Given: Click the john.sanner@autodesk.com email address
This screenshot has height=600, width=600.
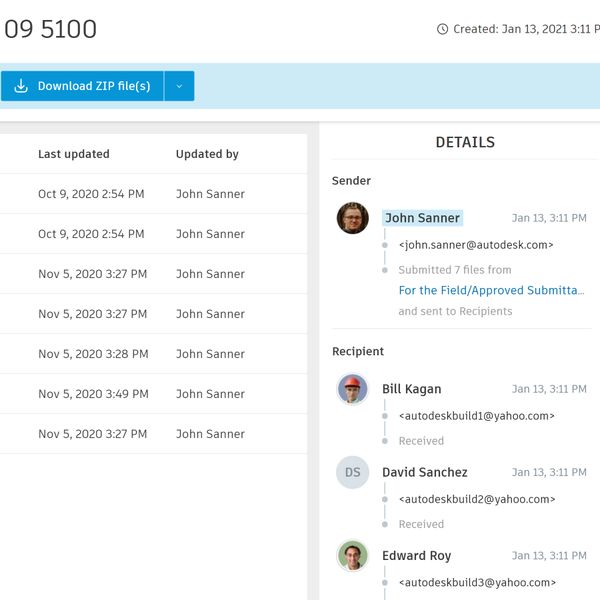Looking at the screenshot, I should click(x=476, y=245).
